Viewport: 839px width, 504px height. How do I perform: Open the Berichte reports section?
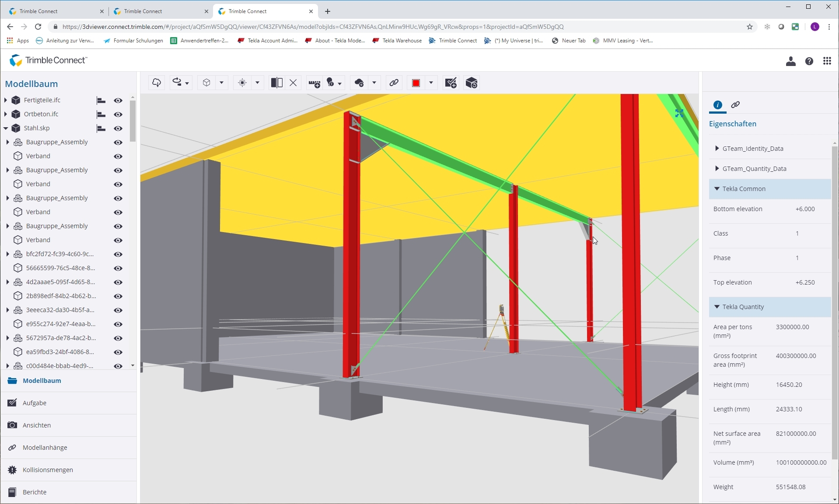pos(35,492)
